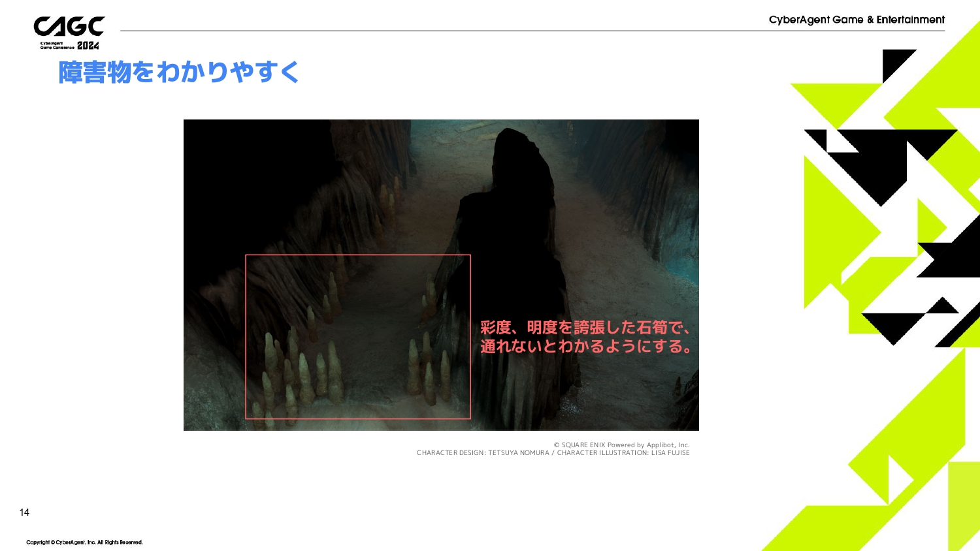This screenshot has width=980, height=551.
Task: Click the cave screenshot image
Action: click(441, 275)
